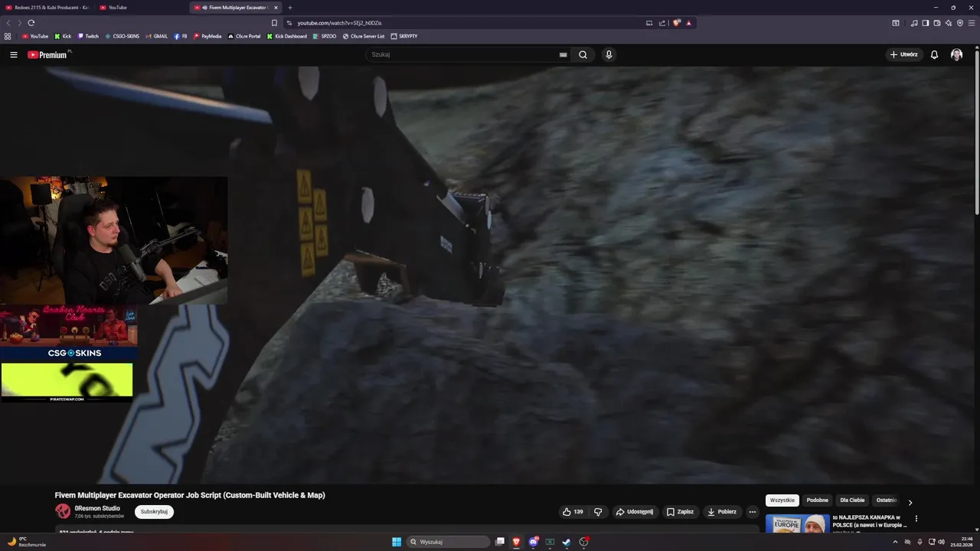Open the Utwórz create menu
980x551 pixels.
pos(903,54)
